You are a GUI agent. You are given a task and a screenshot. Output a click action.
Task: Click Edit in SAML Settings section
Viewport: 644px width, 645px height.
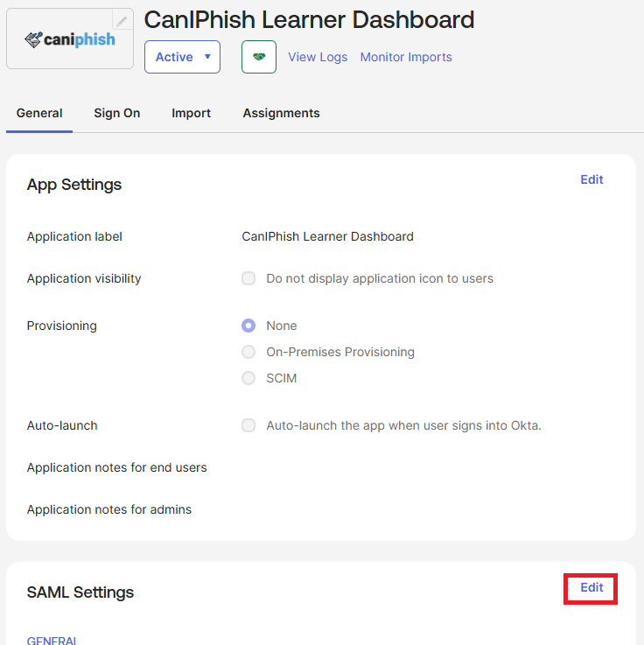tap(591, 587)
